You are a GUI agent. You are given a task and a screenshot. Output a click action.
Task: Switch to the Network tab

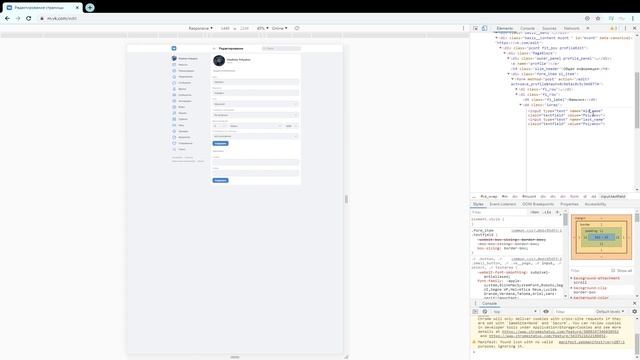click(571, 28)
